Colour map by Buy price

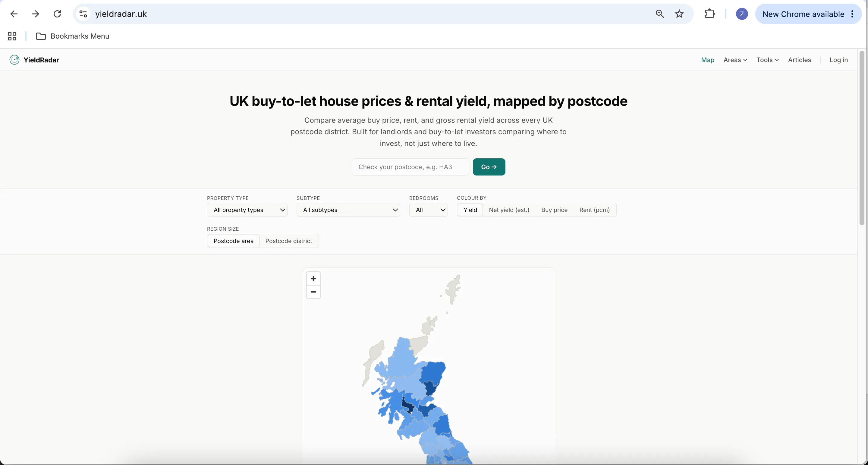pos(554,210)
